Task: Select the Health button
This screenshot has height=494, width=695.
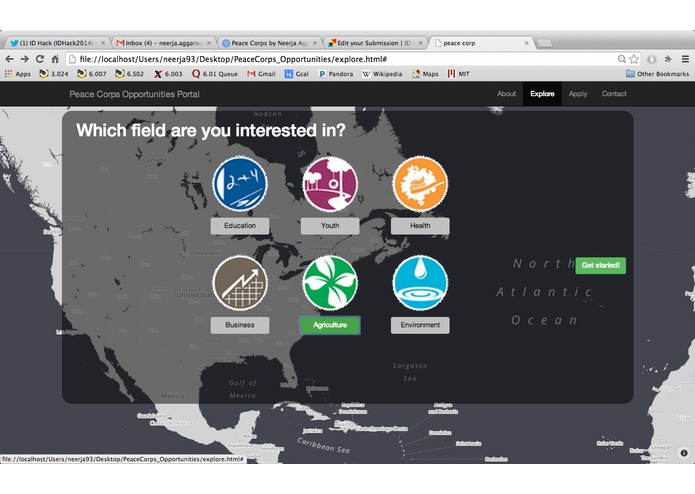Action: [x=420, y=226]
